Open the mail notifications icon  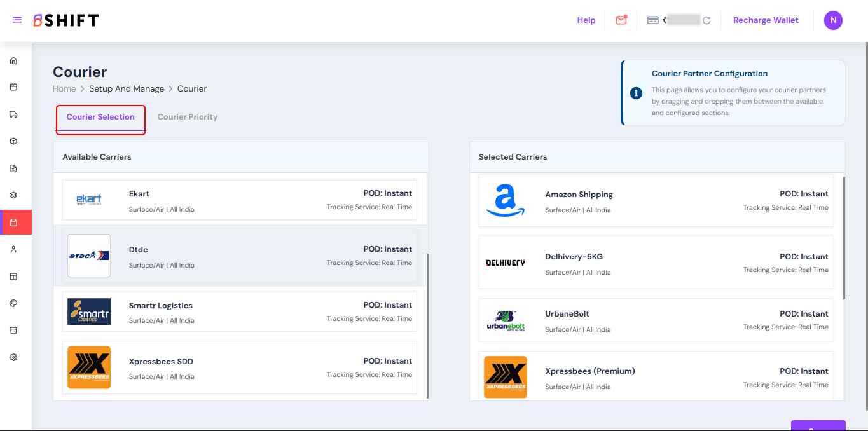coord(621,20)
